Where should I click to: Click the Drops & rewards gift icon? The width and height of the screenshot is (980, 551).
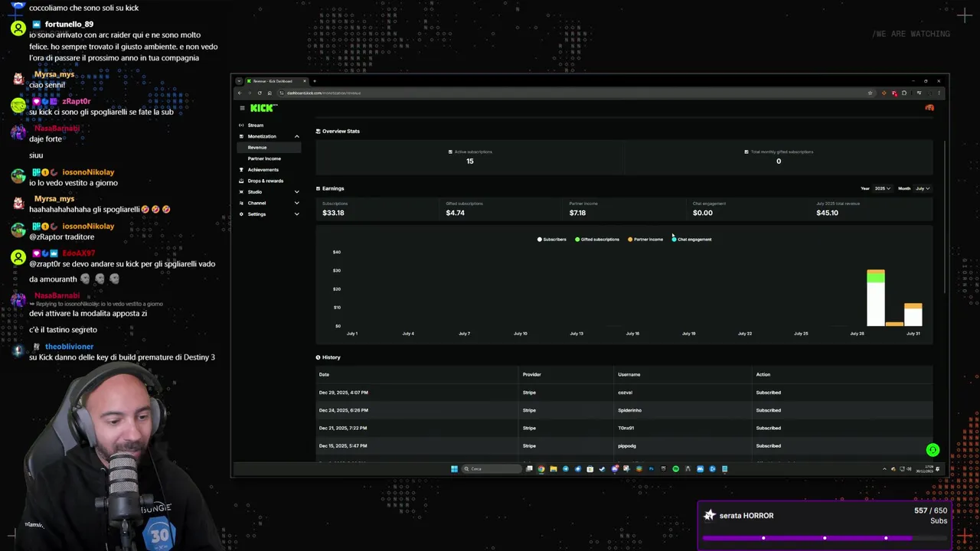(x=241, y=181)
